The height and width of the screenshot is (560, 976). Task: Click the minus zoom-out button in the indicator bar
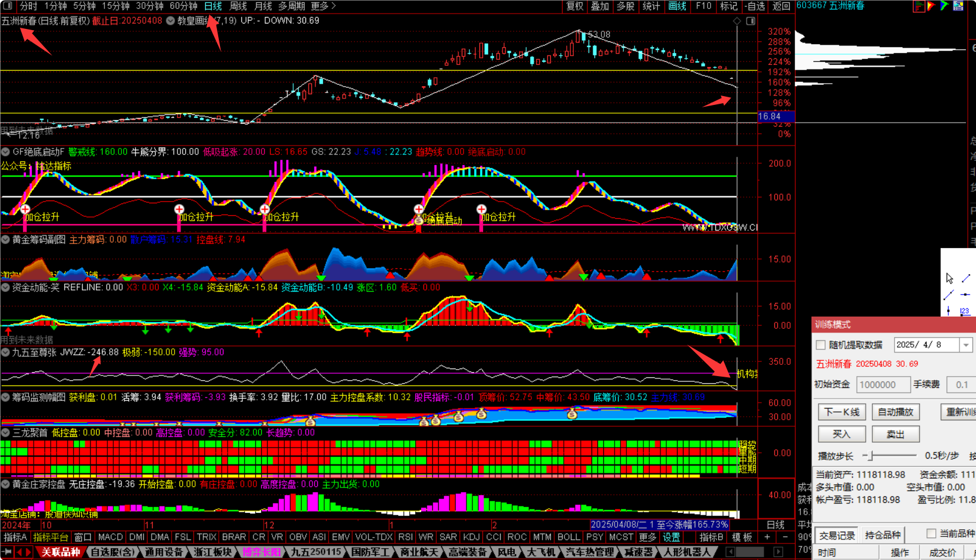(786, 537)
